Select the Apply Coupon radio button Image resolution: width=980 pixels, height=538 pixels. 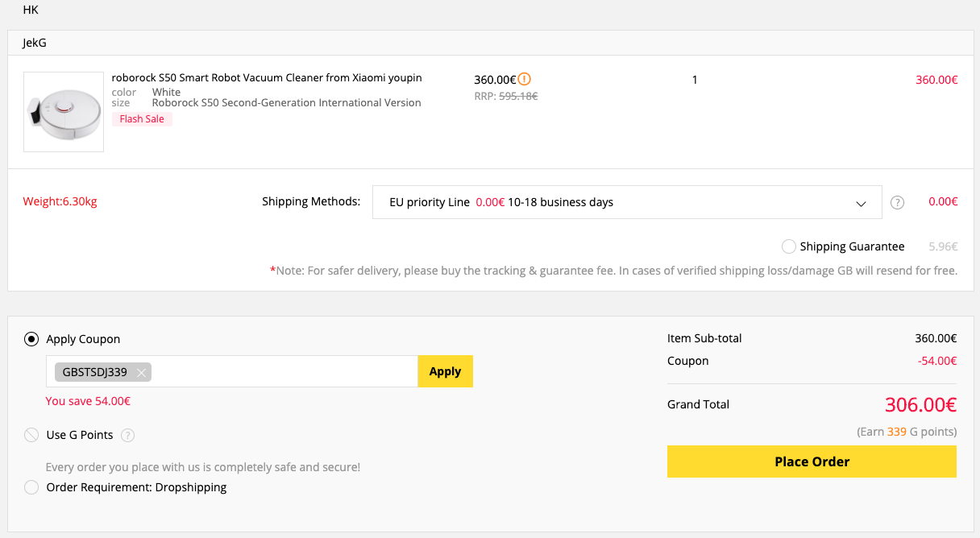point(31,339)
